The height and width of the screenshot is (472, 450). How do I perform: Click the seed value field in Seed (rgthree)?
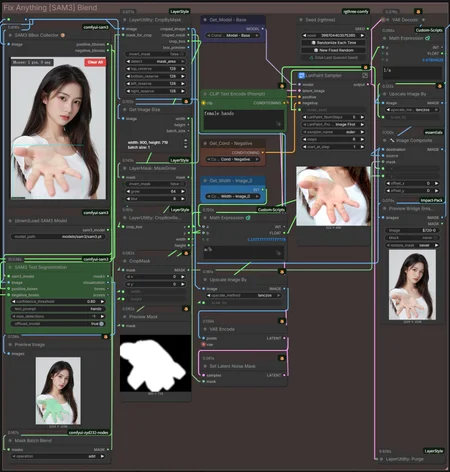333,35
